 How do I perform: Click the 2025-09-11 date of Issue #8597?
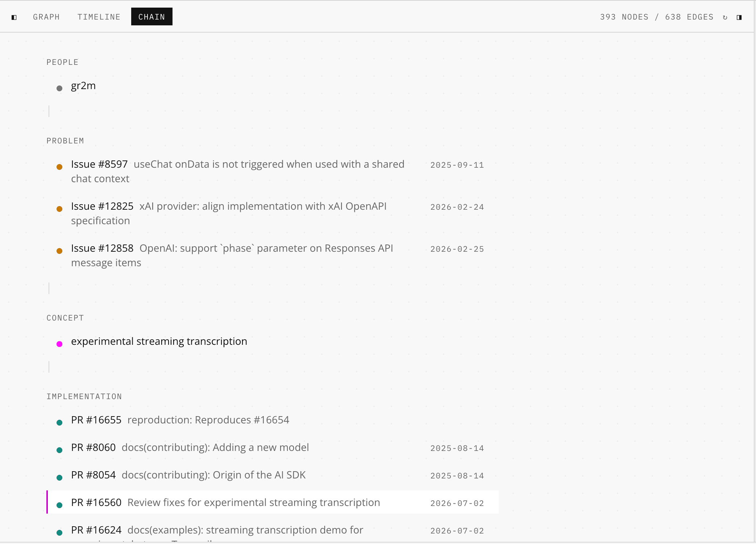(x=457, y=165)
